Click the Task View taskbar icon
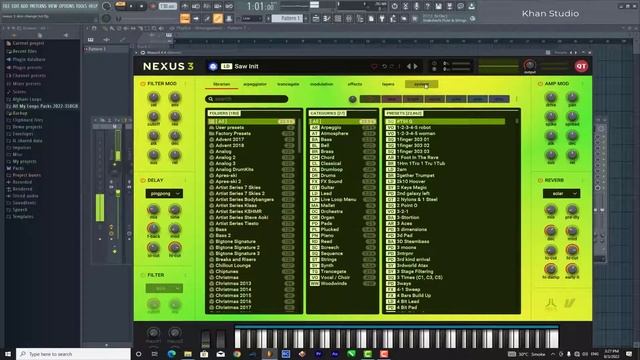The image size is (640, 360). pos(155,354)
